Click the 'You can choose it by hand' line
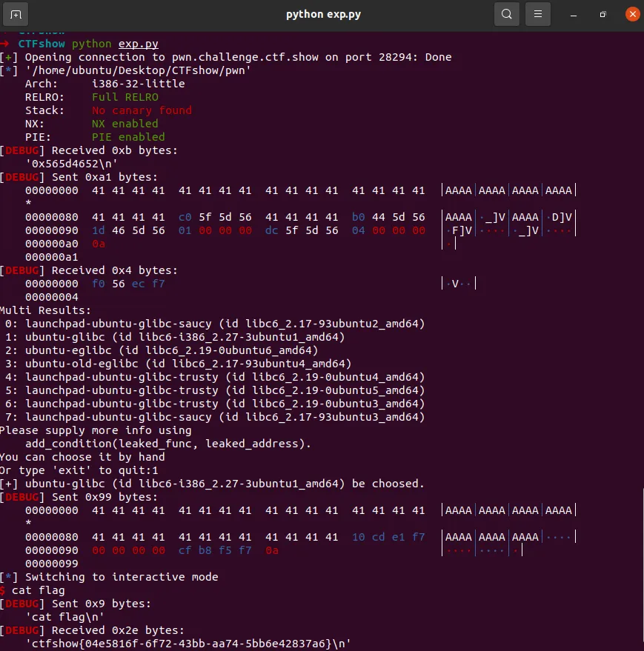 [x=82, y=457]
